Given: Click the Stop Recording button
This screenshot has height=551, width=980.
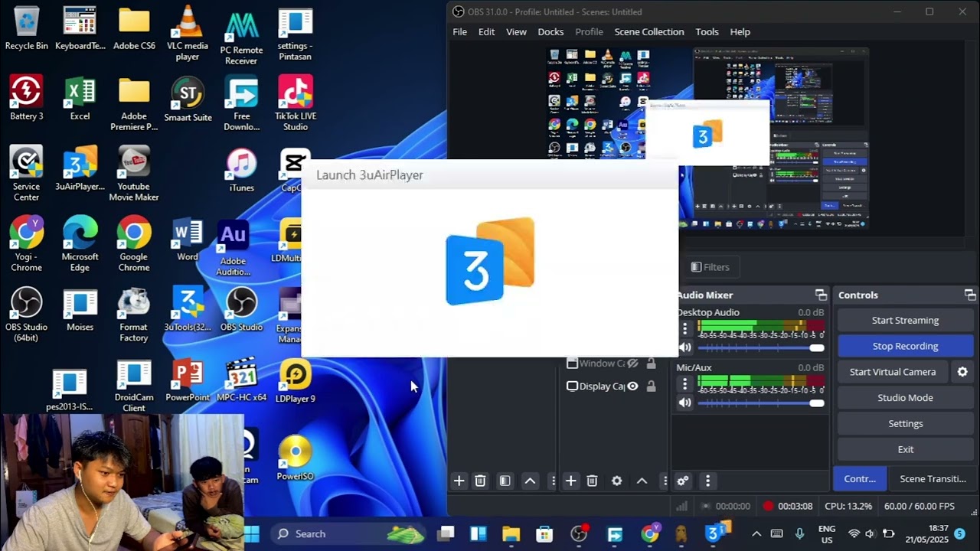Looking at the screenshot, I should 905,346.
